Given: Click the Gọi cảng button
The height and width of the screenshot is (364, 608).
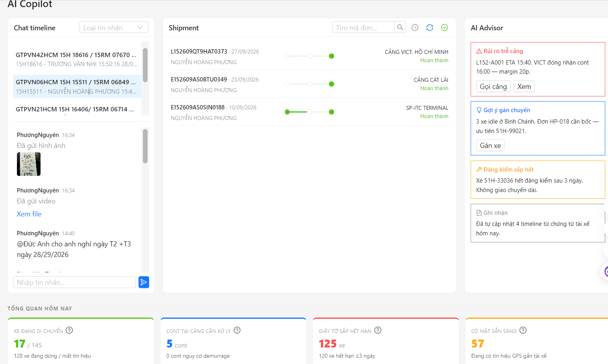Looking at the screenshot, I should click(493, 86).
